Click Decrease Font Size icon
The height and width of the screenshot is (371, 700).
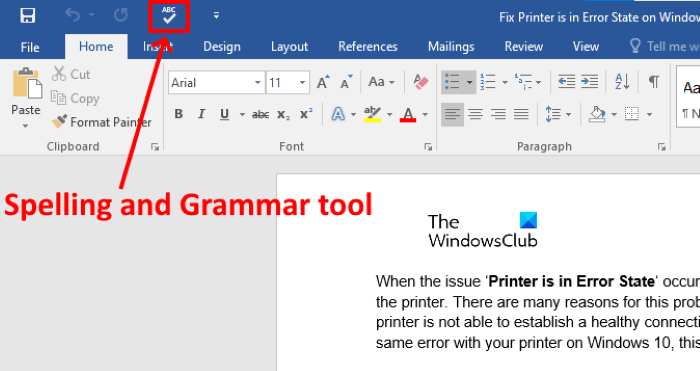click(346, 82)
